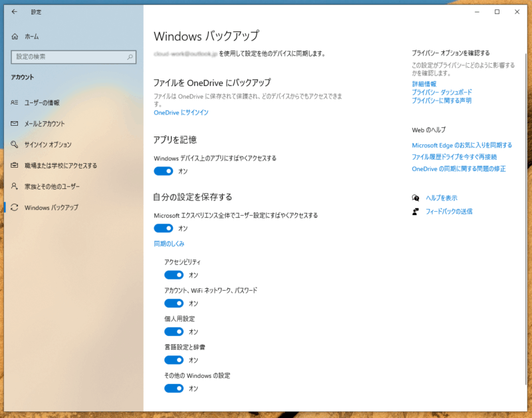
Task: Click inside the 設定の検索 search field
Action: pyautogui.click(x=66, y=57)
